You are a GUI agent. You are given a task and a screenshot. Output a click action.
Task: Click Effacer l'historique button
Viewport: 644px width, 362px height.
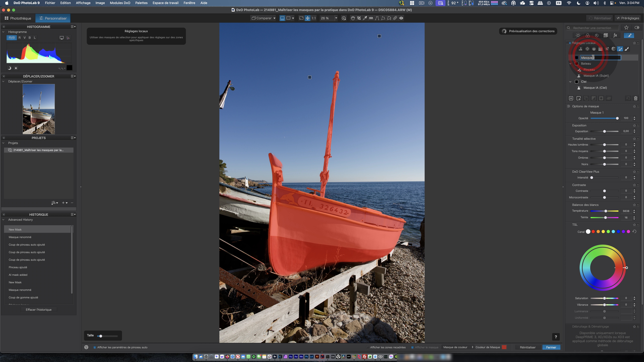point(38,310)
